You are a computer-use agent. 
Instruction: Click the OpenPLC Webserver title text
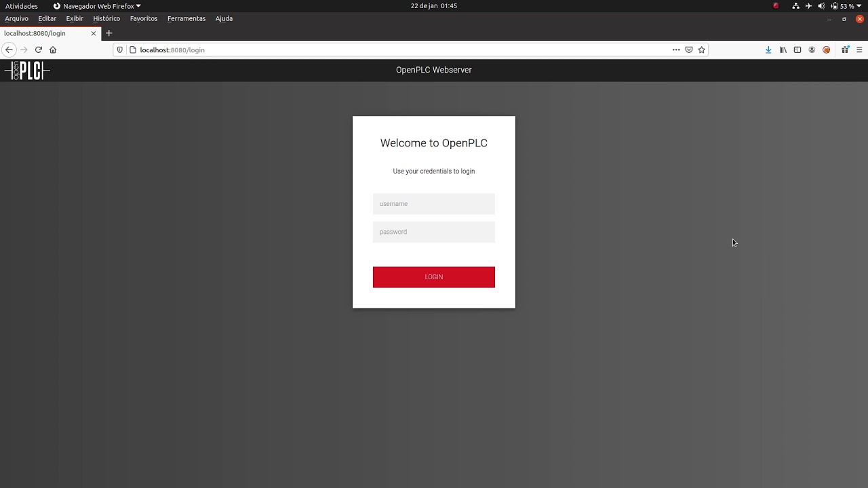click(x=434, y=70)
